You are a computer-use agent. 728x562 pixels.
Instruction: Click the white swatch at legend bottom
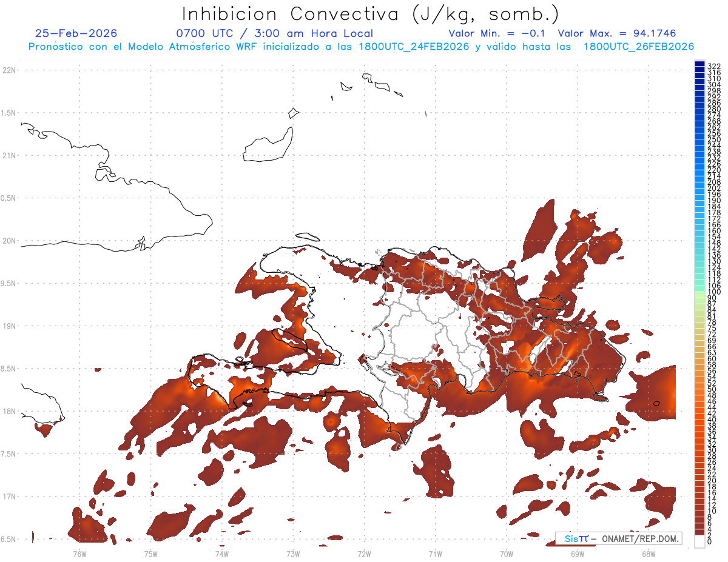(x=699, y=541)
